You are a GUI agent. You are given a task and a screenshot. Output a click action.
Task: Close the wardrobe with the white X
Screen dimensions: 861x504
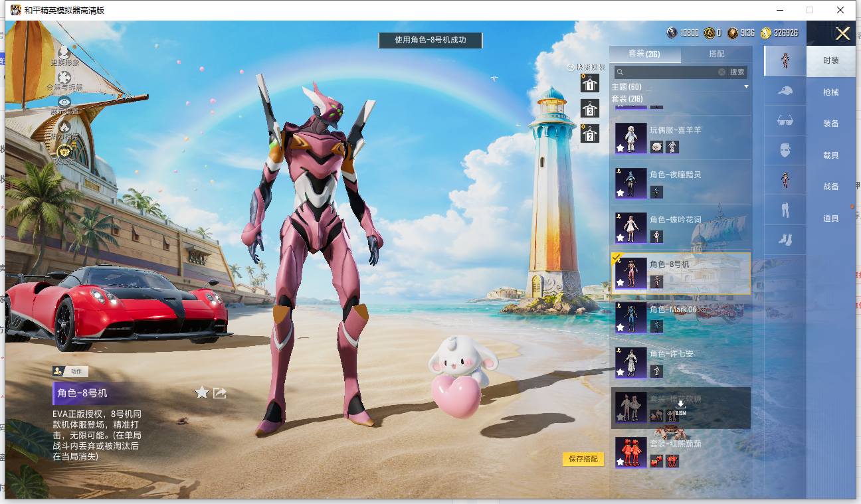843,34
